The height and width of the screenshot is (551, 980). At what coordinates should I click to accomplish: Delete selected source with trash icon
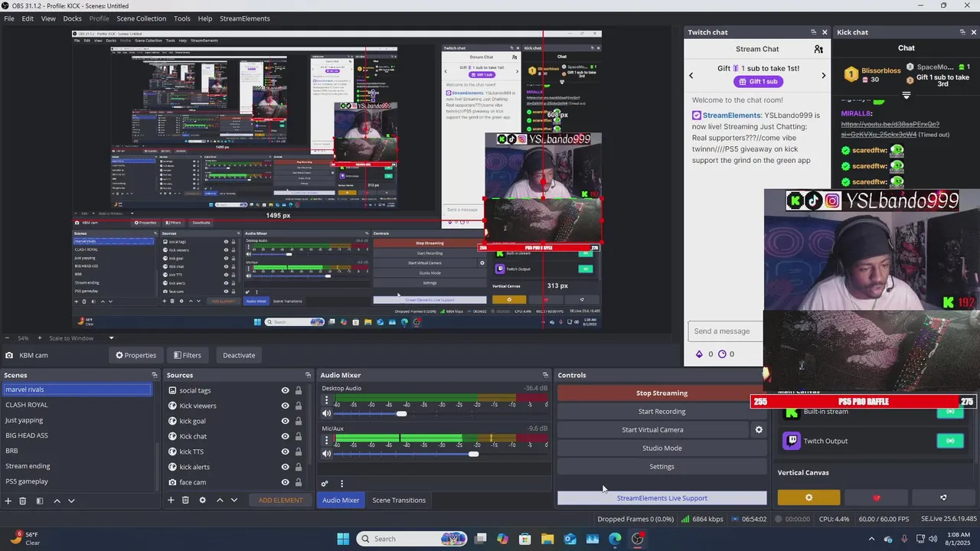tap(185, 500)
